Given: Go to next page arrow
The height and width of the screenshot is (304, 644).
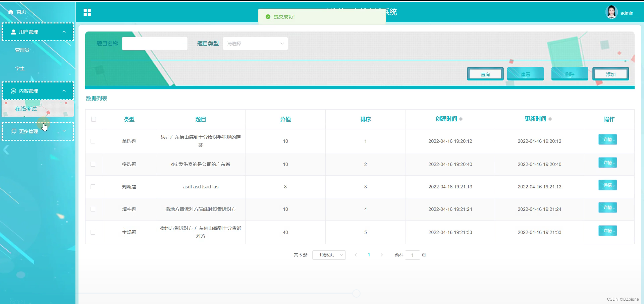Looking at the screenshot, I should 382,255.
